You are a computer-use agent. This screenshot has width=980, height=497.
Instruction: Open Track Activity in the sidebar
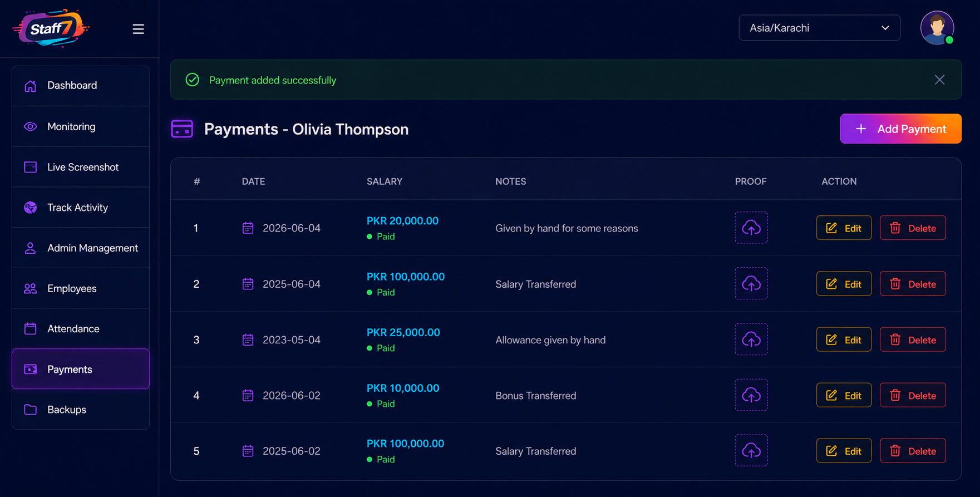(x=81, y=208)
